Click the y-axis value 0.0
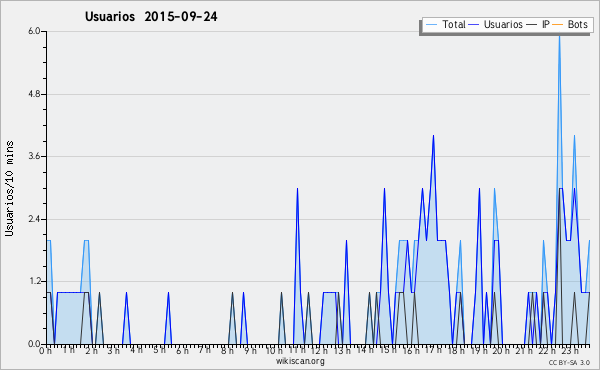 tap(34, 344)
